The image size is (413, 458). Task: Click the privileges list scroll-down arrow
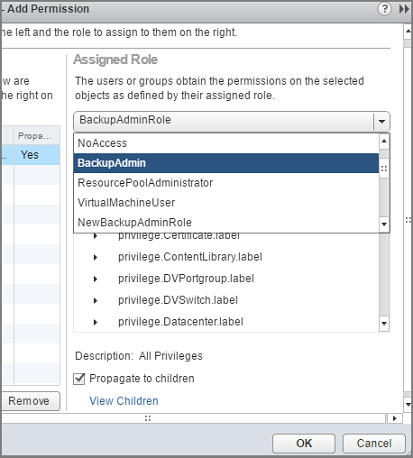point(384,323)
